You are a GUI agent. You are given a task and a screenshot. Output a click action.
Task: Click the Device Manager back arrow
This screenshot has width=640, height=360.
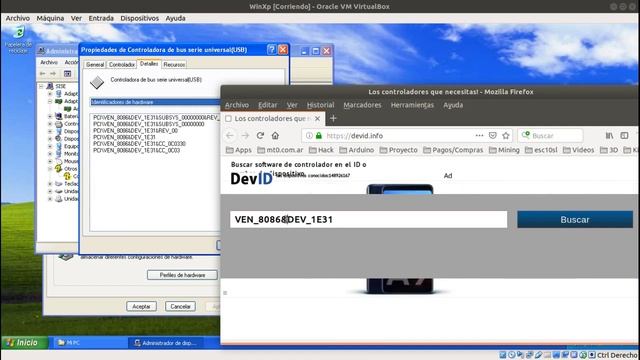click(42, 73)
